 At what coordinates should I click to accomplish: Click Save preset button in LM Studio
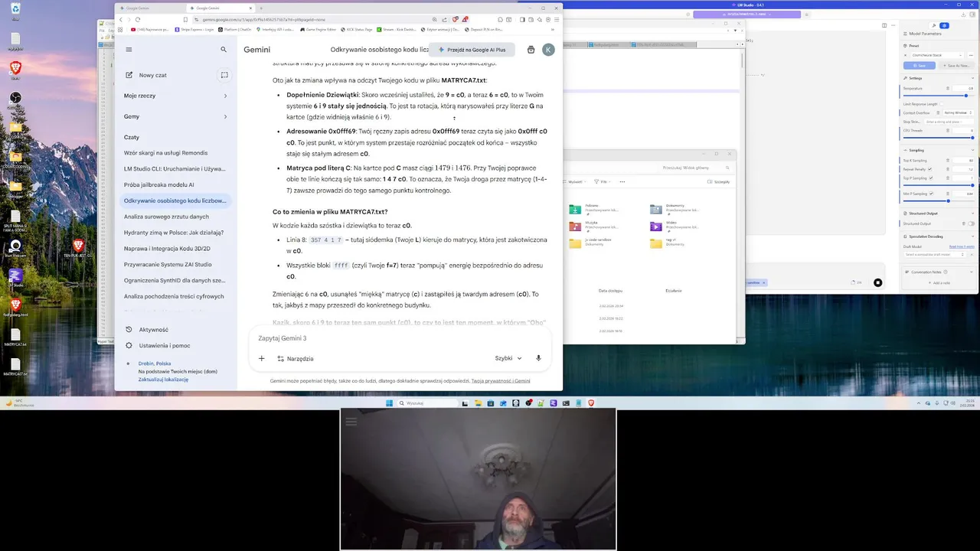pyautogui.click(x=920, y=65)
